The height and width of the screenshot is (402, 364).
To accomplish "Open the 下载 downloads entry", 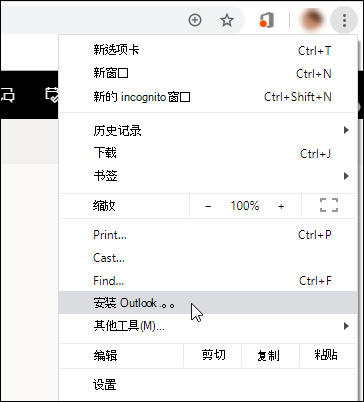I will pos(208,153).
